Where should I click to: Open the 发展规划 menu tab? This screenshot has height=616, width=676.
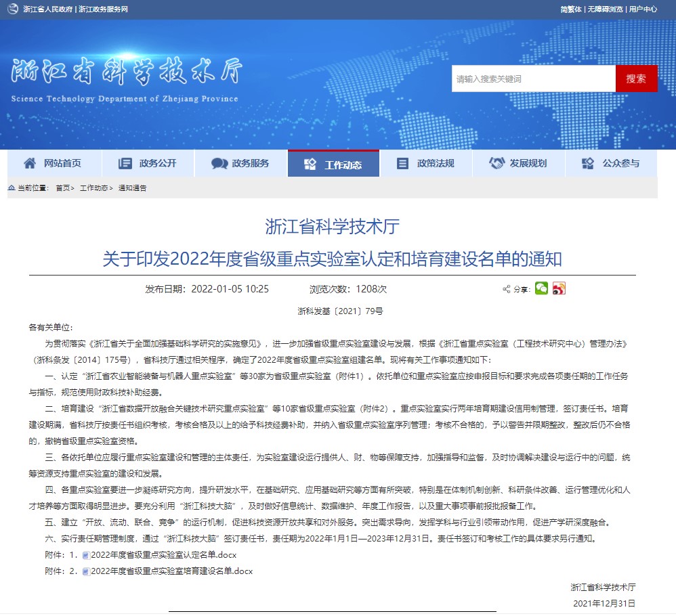[519, 163]
